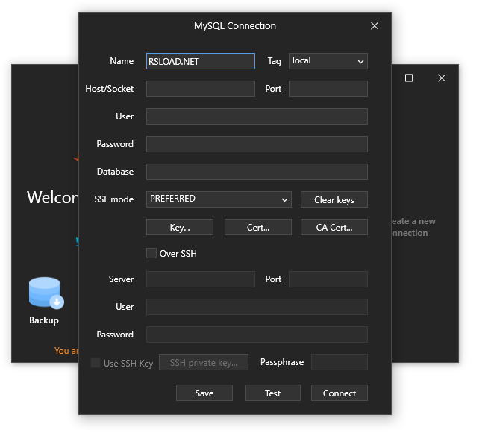Click the Database input field
This screenshot has height=448, width=494.
pyautogui.click(x=257, y=172)
